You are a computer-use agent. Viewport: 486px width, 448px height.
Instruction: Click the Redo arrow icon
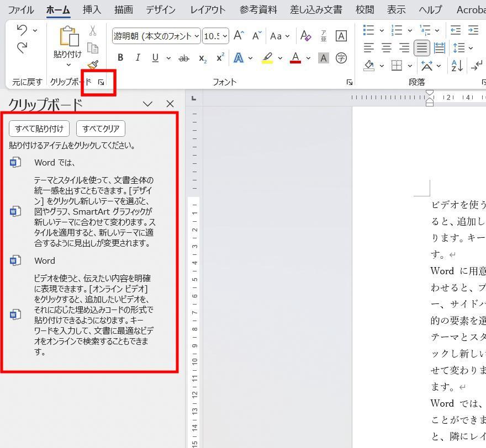pyautogui.click(x=22, y=47)
